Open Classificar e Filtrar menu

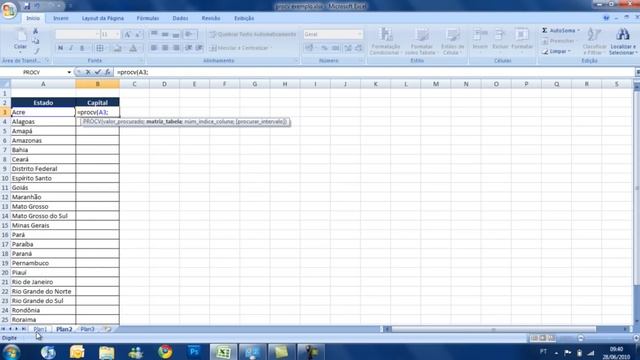(x=594, y=41)
